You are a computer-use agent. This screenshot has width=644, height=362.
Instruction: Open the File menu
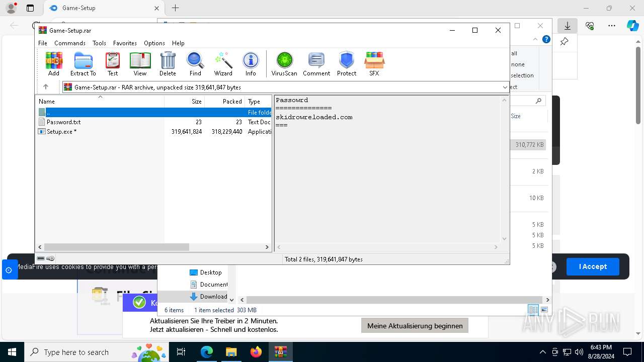point(43,43)
